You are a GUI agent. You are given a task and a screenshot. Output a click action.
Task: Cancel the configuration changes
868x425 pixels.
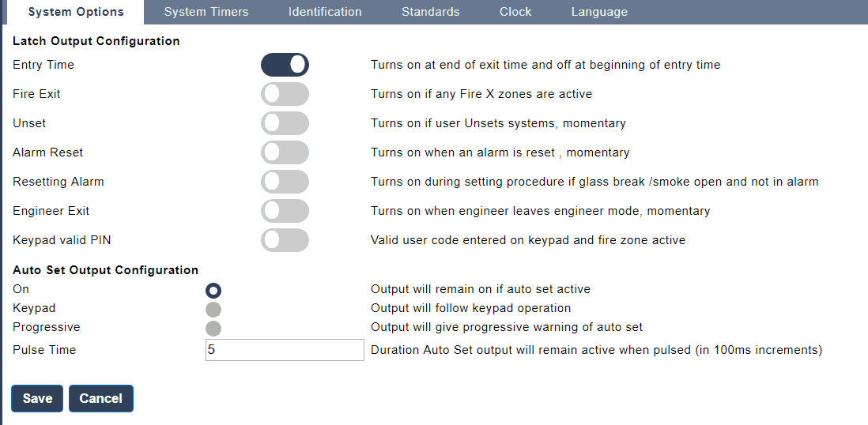[x=101, y=399]
